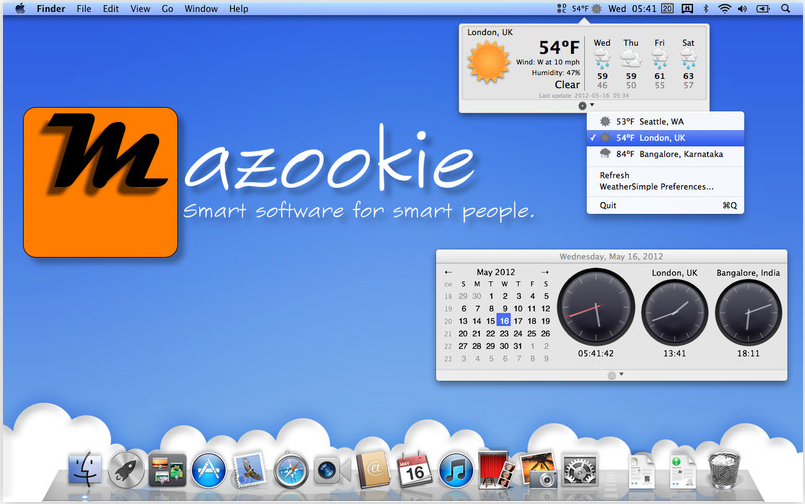Click the Bangalore, India analog clock

point(749,312)
